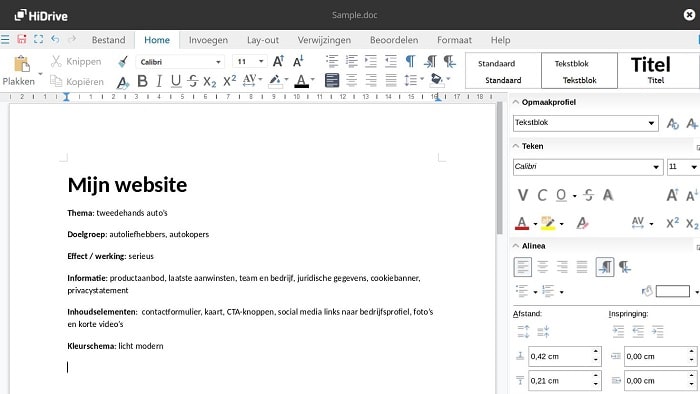Center text in the ribbon

click(351, 80)
